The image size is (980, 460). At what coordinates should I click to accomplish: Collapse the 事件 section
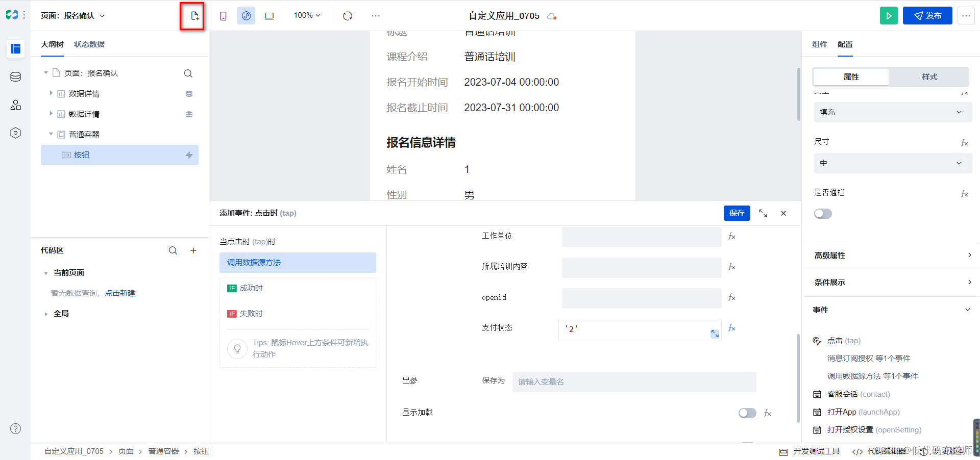click(893, 310)
